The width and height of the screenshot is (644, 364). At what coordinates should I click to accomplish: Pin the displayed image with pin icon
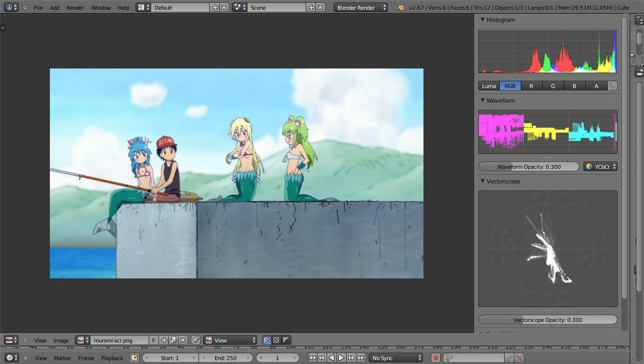(x=196, y=340)
